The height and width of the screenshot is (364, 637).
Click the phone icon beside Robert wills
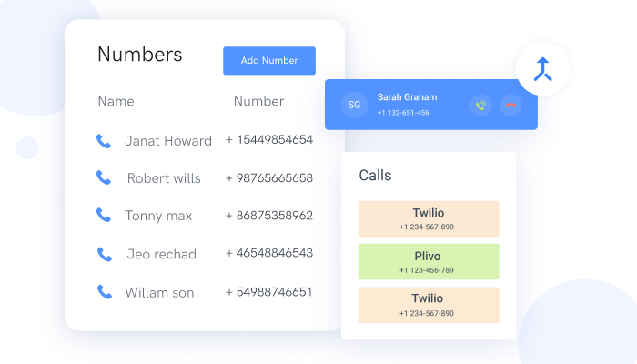click(104, 177)
